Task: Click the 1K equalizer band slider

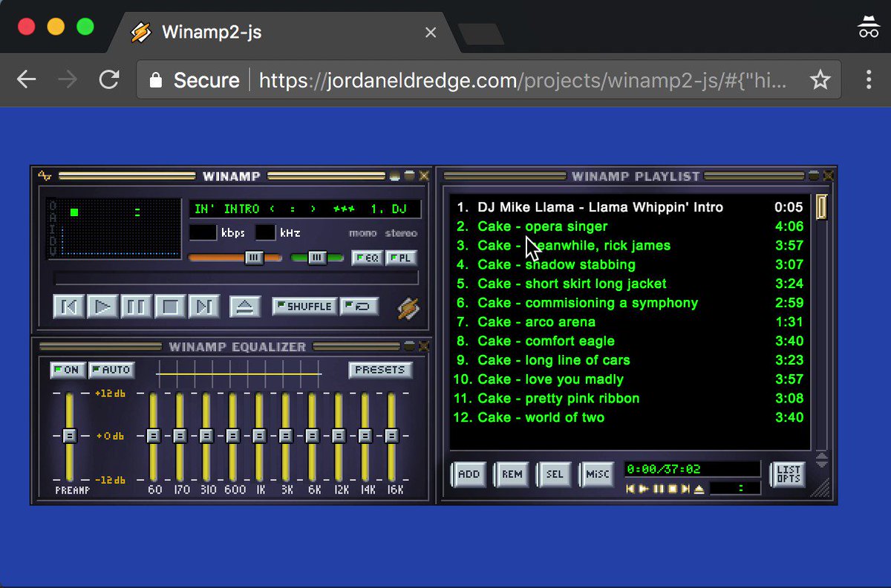Action: click(259, 437)
